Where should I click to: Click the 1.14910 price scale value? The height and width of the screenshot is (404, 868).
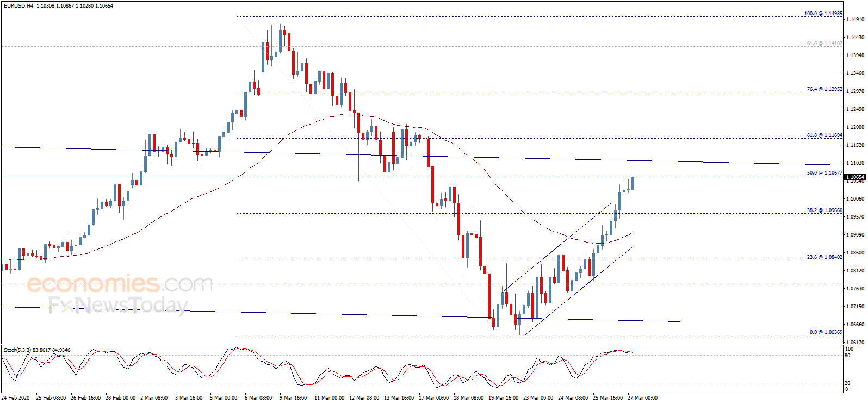pos(855,20)
